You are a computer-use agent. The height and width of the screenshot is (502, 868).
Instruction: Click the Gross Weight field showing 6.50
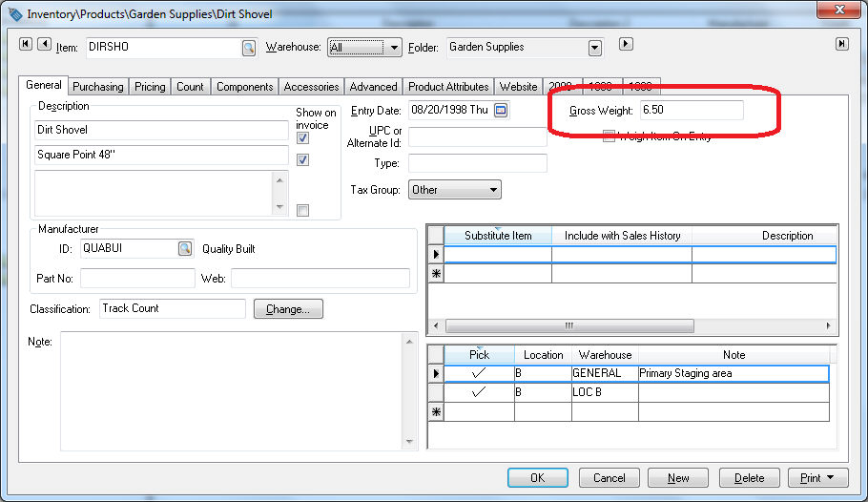pyautogui.click(x=692, y=110)
